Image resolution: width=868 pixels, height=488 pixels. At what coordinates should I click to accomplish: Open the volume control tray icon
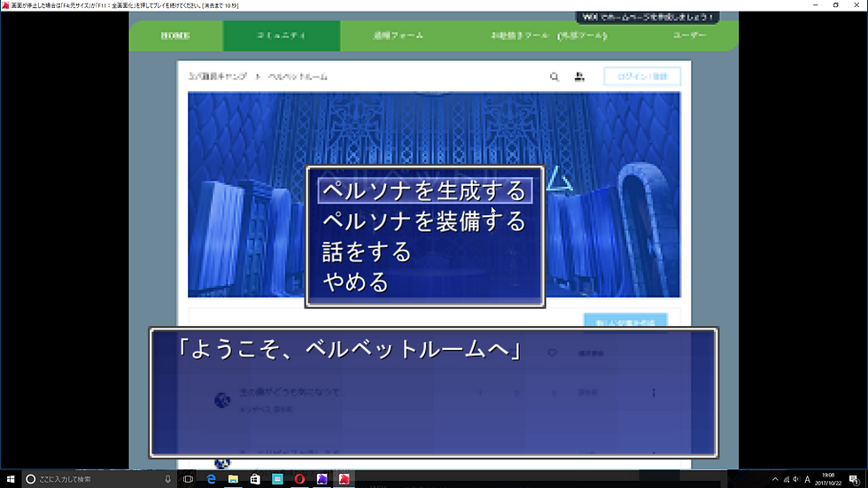(x=796, y=479)
